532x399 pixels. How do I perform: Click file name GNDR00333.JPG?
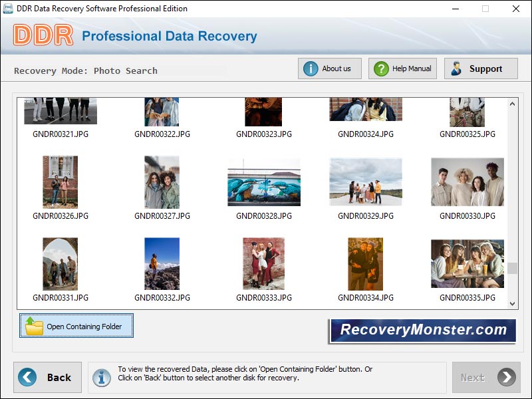(264, 297)
